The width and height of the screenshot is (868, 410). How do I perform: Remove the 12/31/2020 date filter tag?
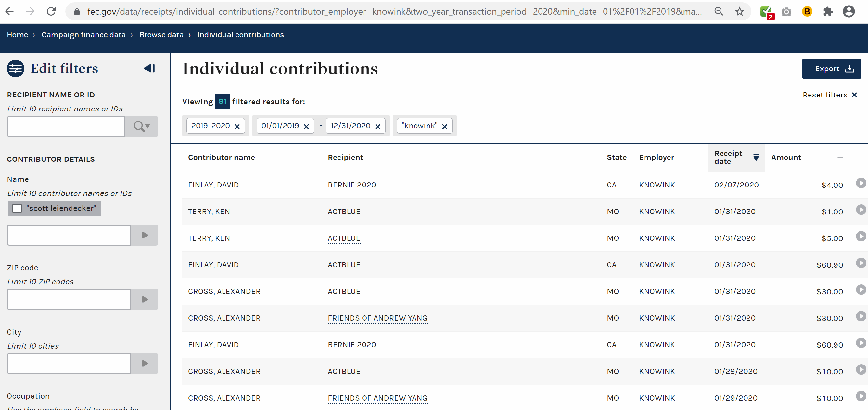click(378, 127)
